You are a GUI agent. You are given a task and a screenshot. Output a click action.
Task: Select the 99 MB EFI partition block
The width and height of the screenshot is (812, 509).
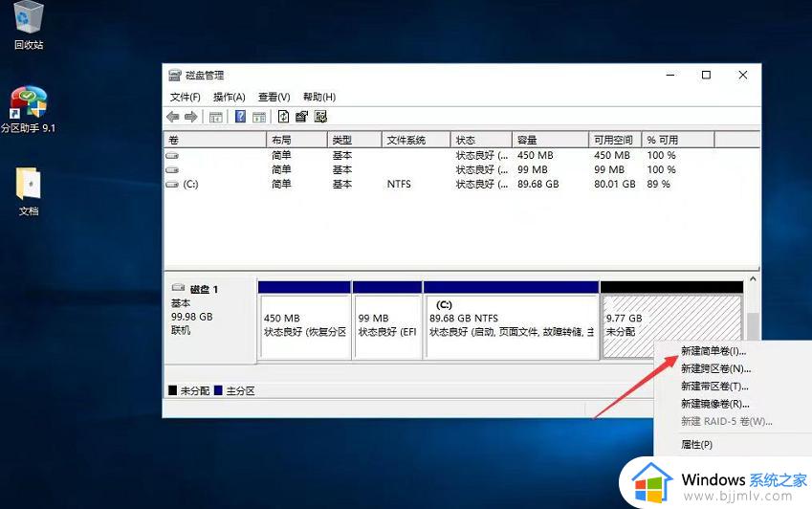pos(387,320)
